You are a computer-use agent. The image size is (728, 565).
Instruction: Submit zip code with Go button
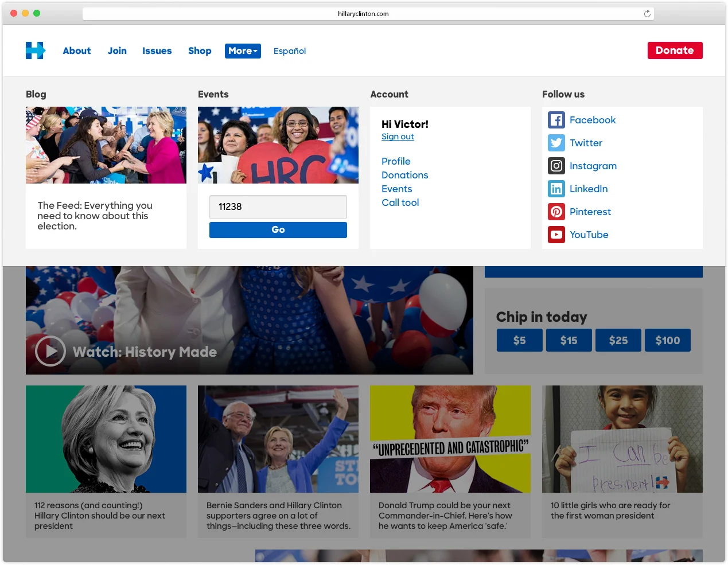coord(278,229)
